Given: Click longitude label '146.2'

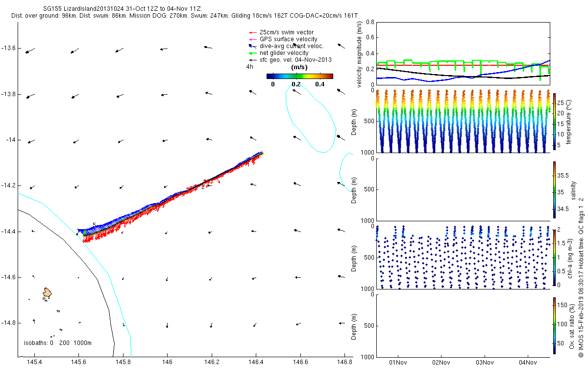Looking at the screenshot, I should 212,362.
